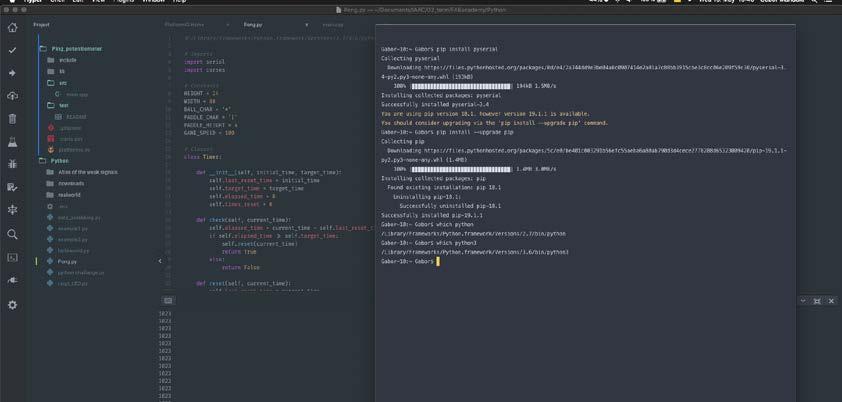Click the 'import serial' code line

[x=204, y=62]
